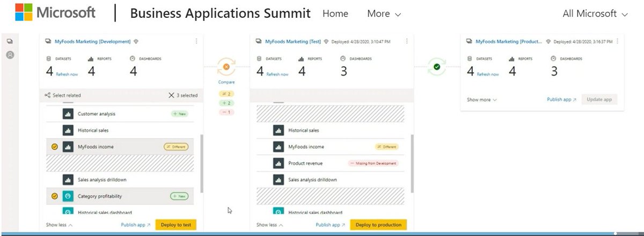Click Refresh now in Production stage
The width and height of the screenshot is (644, 236).
[487, 74]
